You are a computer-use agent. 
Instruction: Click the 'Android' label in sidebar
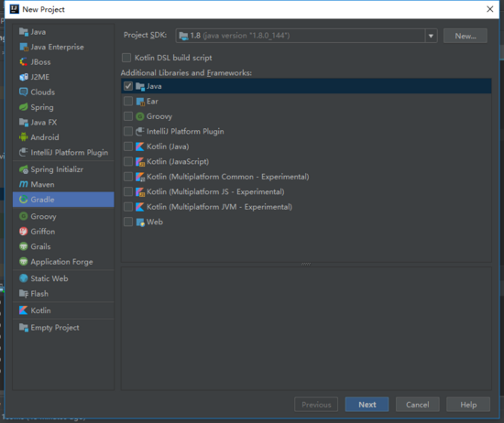pos(45,137)
